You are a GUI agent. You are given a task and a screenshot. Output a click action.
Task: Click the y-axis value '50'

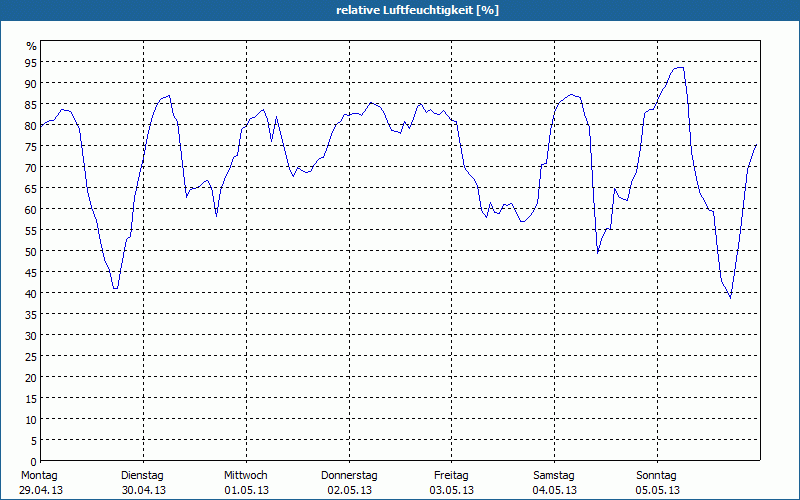coord(31,252)
